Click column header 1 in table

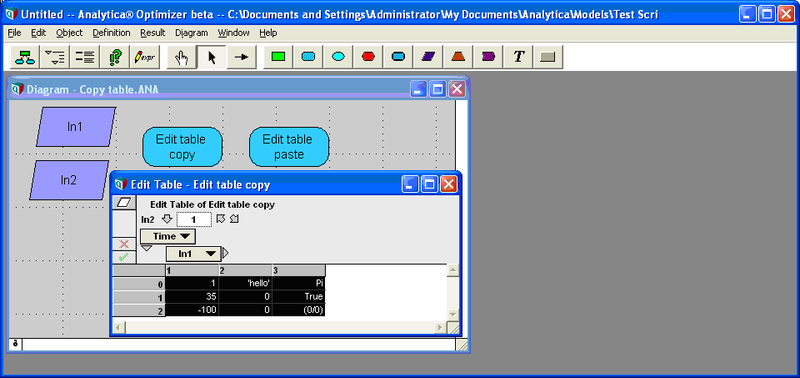click(192, 270)
